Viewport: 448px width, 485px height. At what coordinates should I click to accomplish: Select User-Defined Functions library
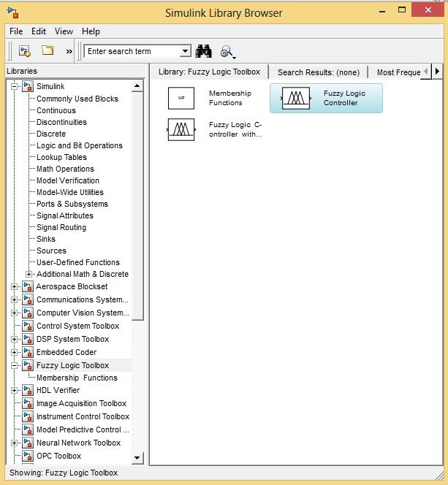78,262
